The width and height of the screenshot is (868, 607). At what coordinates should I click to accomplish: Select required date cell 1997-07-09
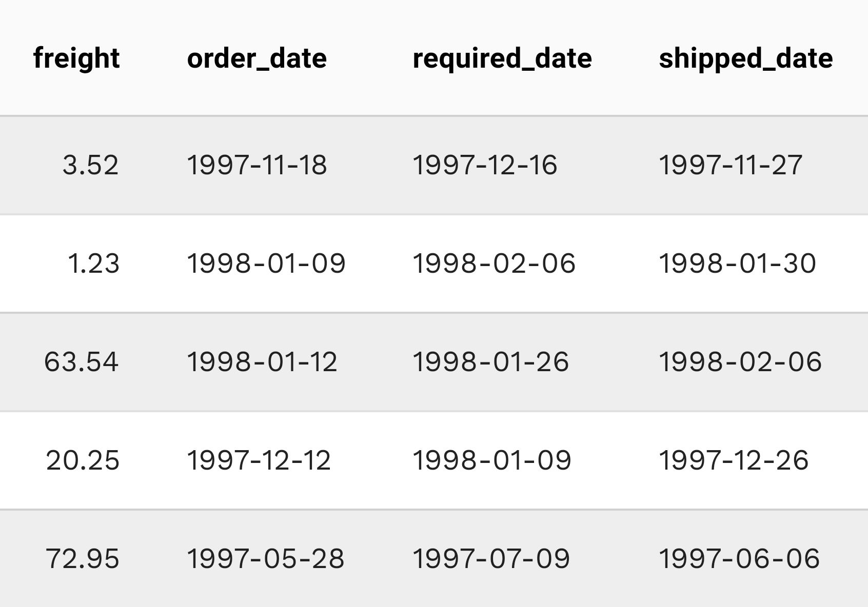491,559
